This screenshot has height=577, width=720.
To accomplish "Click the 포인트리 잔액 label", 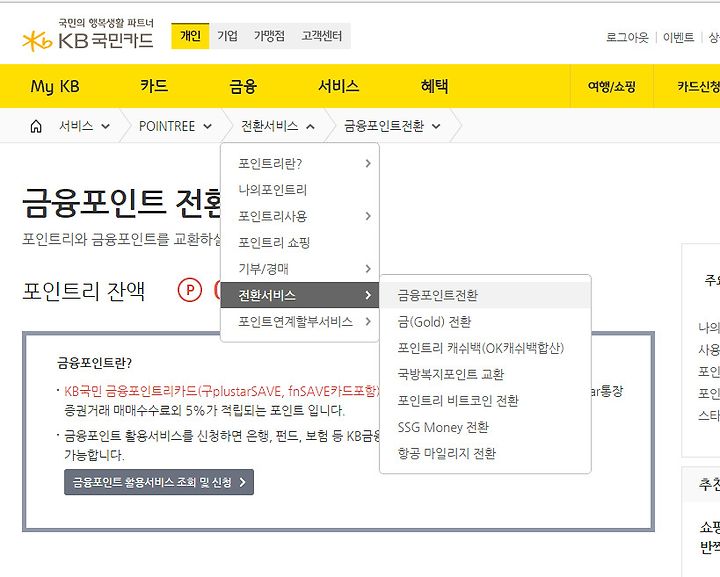I will (84, 291).
